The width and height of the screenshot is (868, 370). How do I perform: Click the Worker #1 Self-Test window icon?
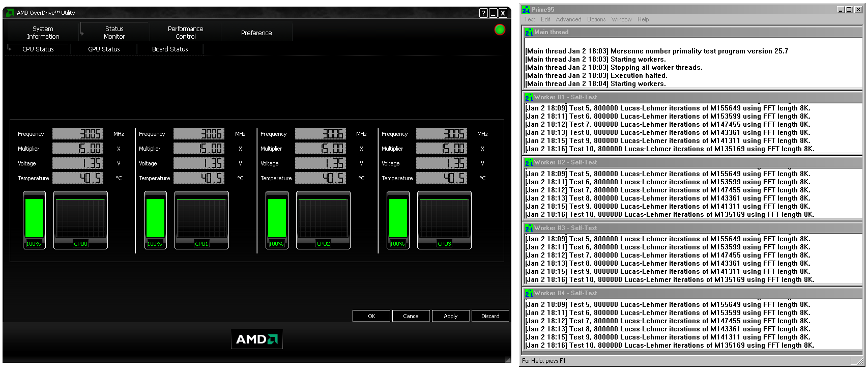pos(529,97)
